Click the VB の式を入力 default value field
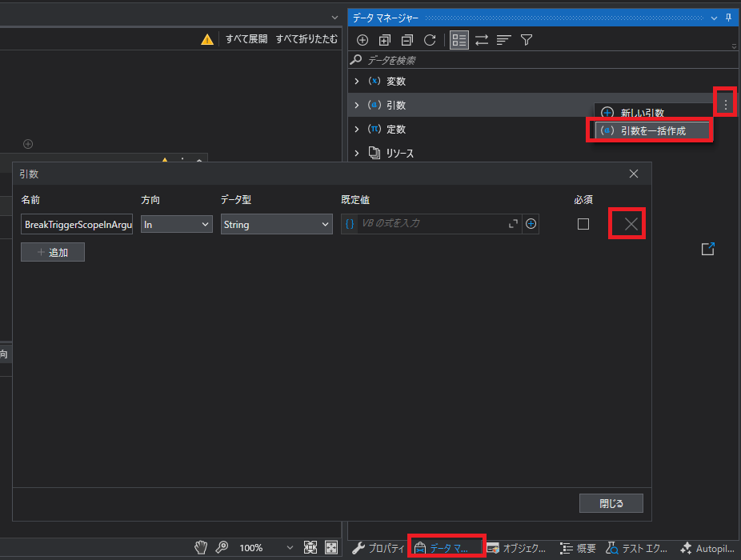This screenshot has height=560, width=741. [x=432, y=223]
